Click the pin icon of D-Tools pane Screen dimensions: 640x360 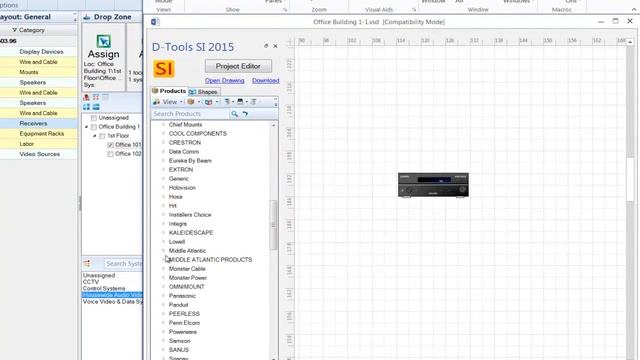point(266,46)
